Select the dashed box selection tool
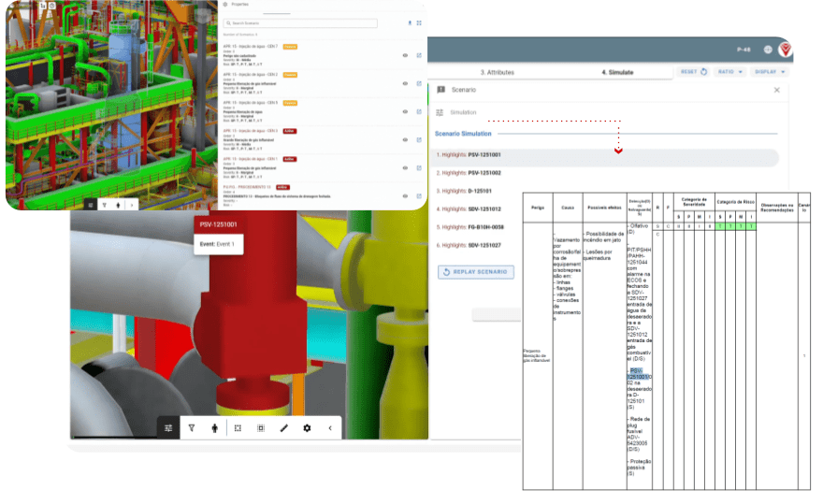The width and height of the screenshot is (823, 504). pyautogui.click(x=238, y=428)
